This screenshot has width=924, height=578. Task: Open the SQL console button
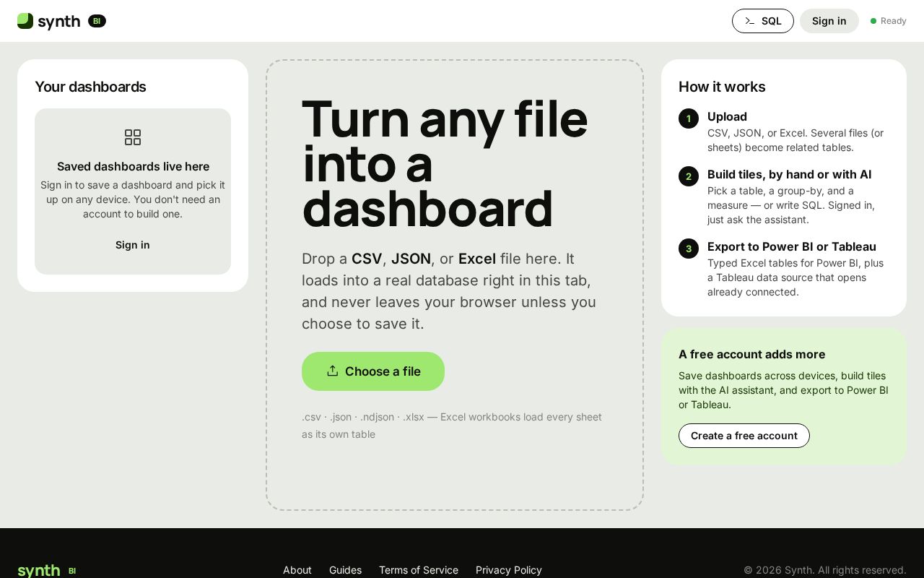click(763, 21)
